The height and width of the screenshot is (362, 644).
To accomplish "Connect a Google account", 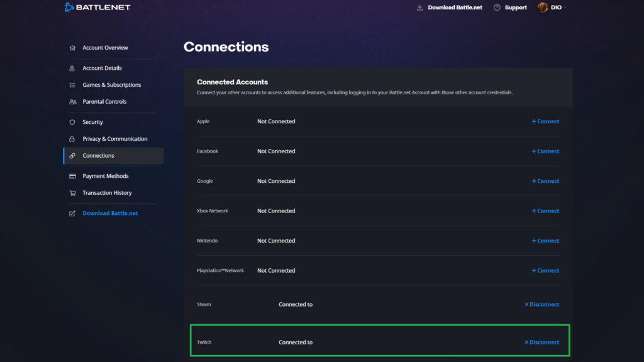I will [x=545, y=180].
